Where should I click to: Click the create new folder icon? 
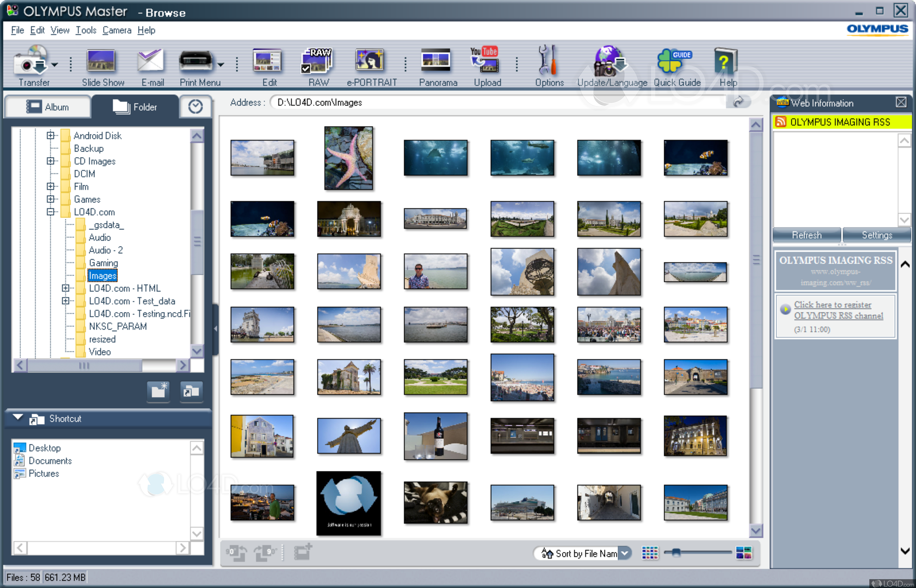pyautogui.click(x=158, y=391)
